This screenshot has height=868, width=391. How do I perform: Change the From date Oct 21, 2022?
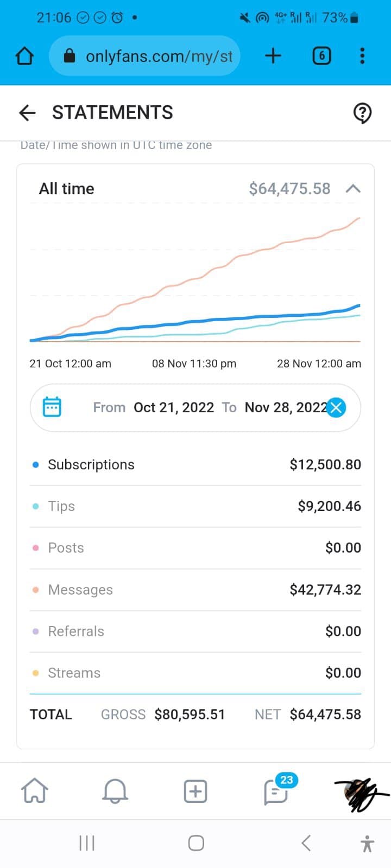coord(174,407)
